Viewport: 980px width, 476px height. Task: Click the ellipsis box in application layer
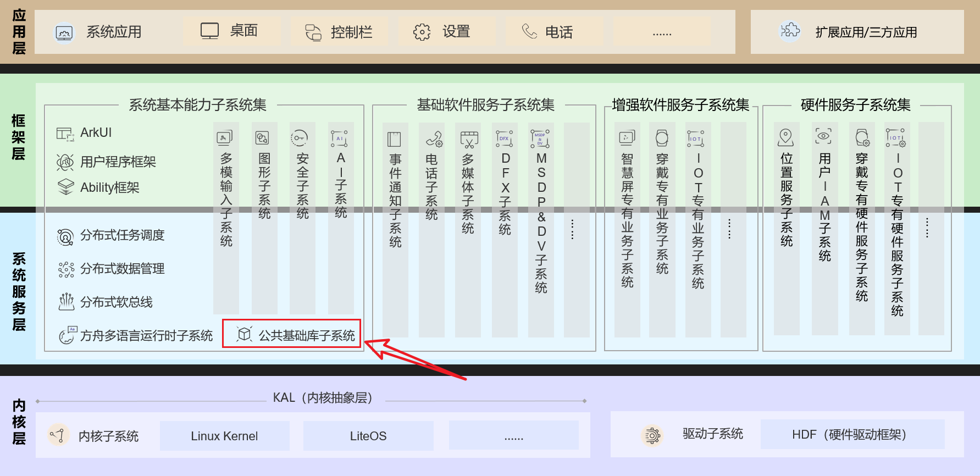coord(662,32)
